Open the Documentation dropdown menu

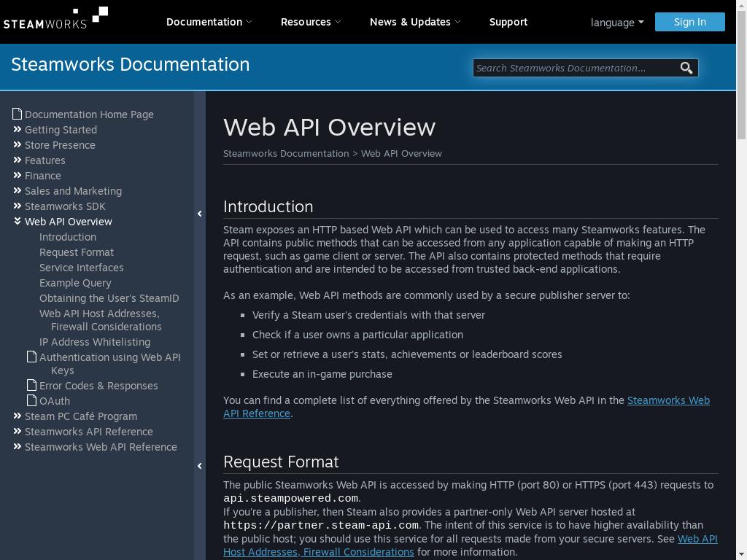[x=209, y=22]
